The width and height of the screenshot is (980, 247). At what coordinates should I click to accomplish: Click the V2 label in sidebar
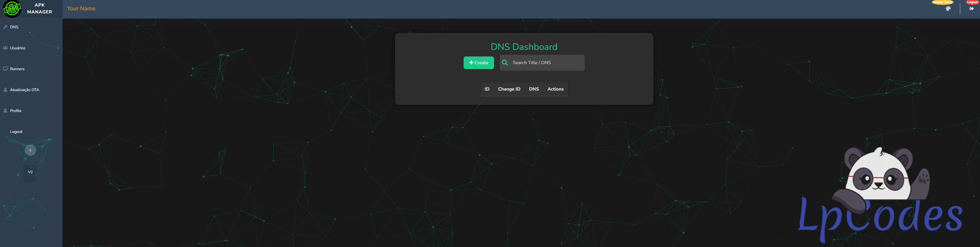click(x=30, y=172)
